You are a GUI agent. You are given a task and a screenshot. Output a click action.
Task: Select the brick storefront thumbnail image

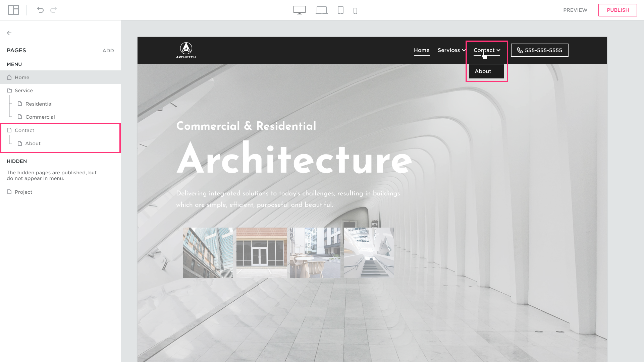pos(262,253)
